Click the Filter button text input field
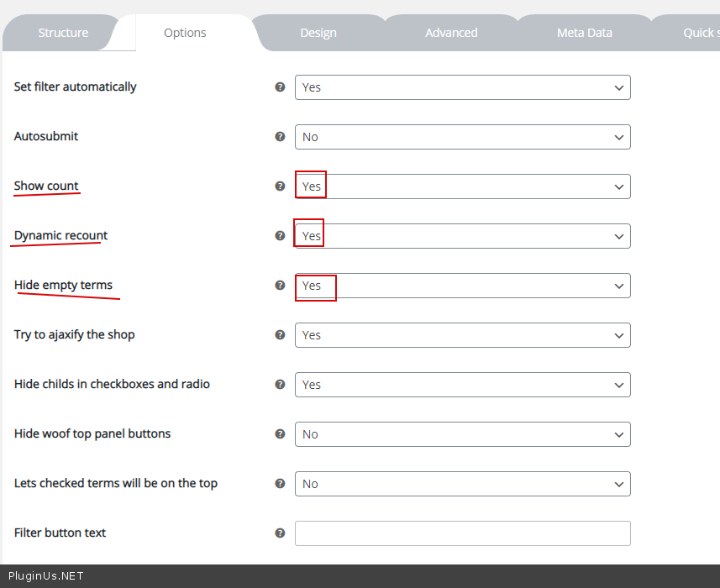 coord(462,533)
